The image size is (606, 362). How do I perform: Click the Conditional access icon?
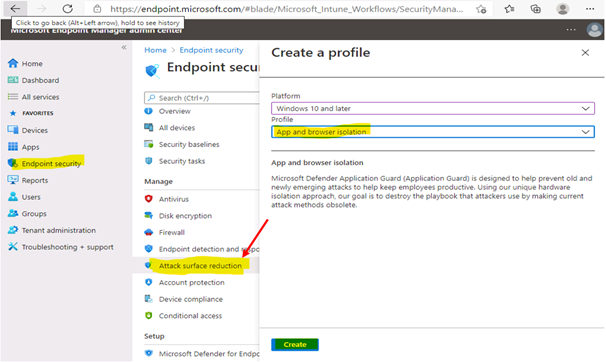(x=149, y=315)
